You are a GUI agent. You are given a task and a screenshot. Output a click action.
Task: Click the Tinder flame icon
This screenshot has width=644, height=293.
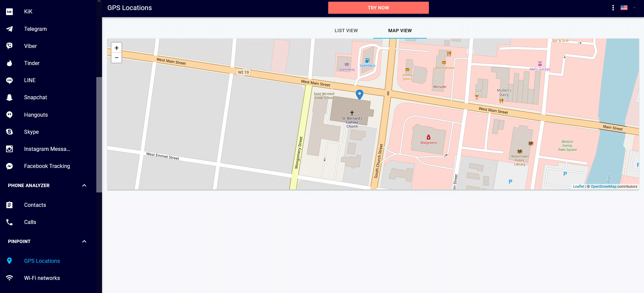(x=9, y=63)
